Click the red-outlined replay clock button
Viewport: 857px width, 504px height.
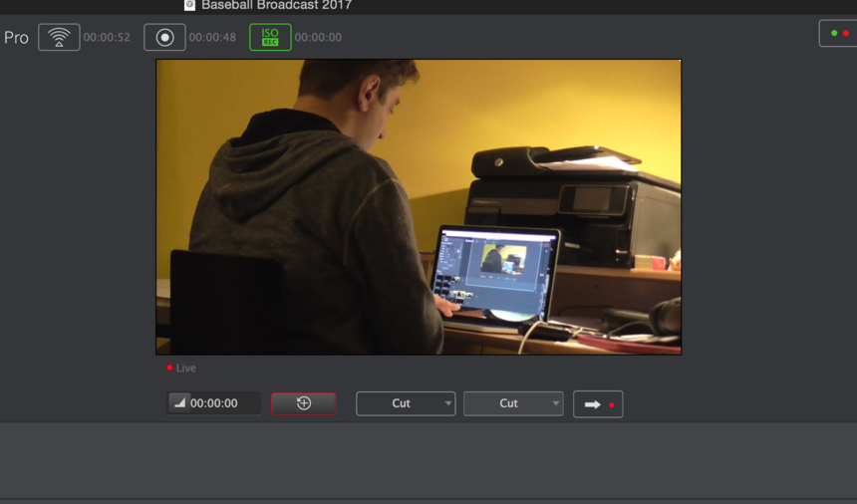click(x=304, y=403)
